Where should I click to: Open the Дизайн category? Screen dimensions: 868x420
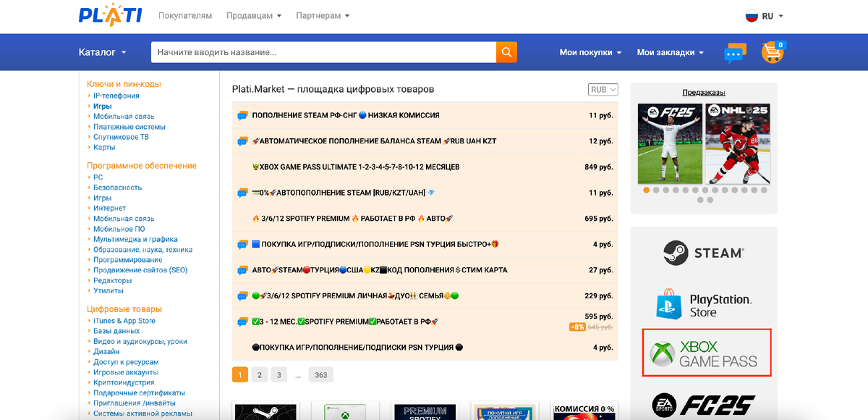[106, 351]
